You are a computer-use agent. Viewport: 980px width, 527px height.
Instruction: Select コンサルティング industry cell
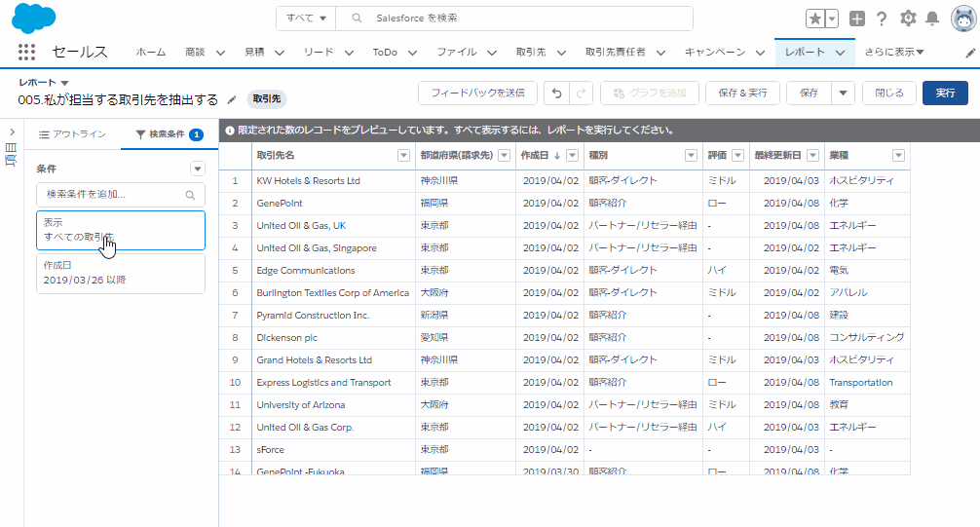(867, 338)
